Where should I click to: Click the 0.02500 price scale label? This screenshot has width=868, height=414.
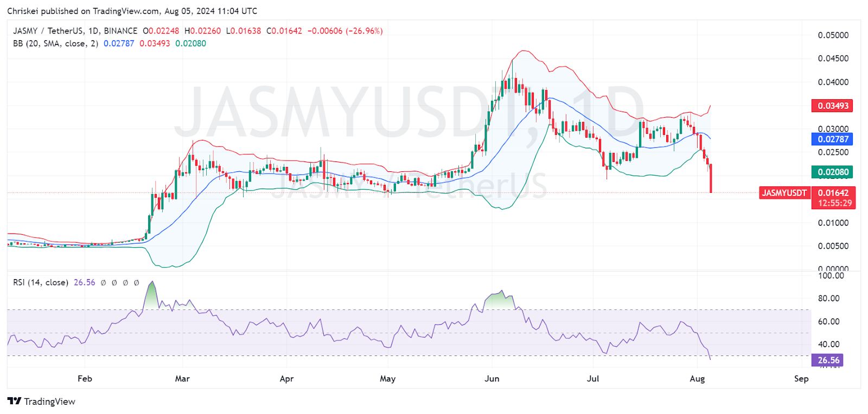[x=833, y=152]
